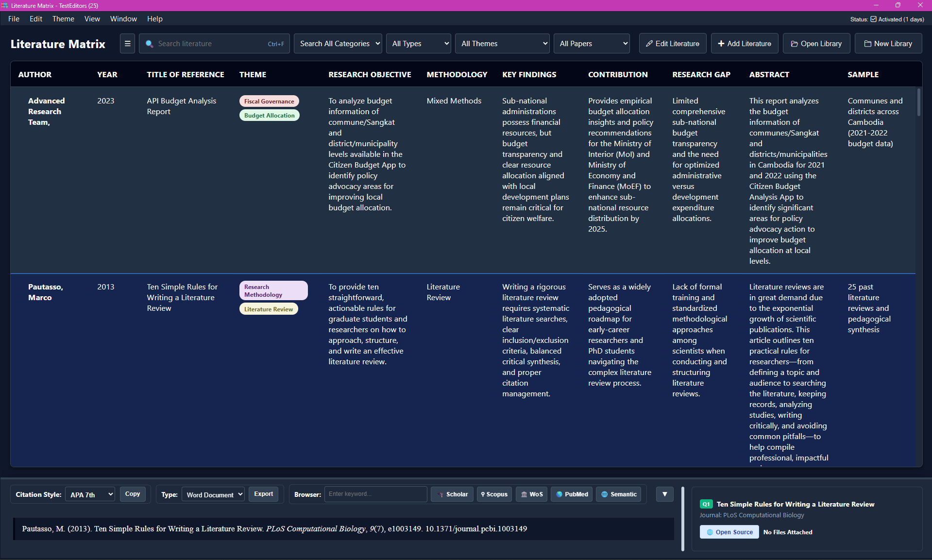Click the Q1 quartile badge

tap(706, 504)
